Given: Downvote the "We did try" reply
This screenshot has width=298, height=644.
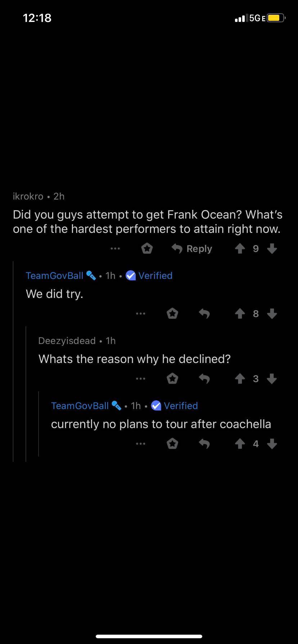Looking at the screenshot, I should [272, 313].
